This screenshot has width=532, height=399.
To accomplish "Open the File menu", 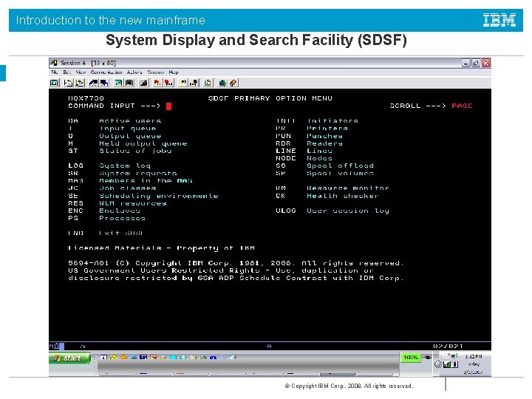I will (x=54, y=72).
